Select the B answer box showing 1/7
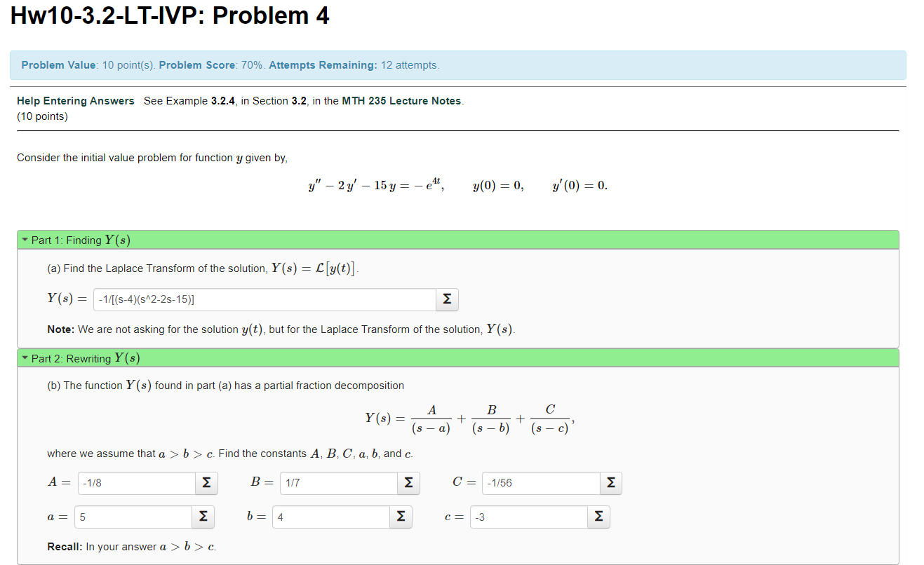Viewport: 924px width, 565px height. [337, 482]
